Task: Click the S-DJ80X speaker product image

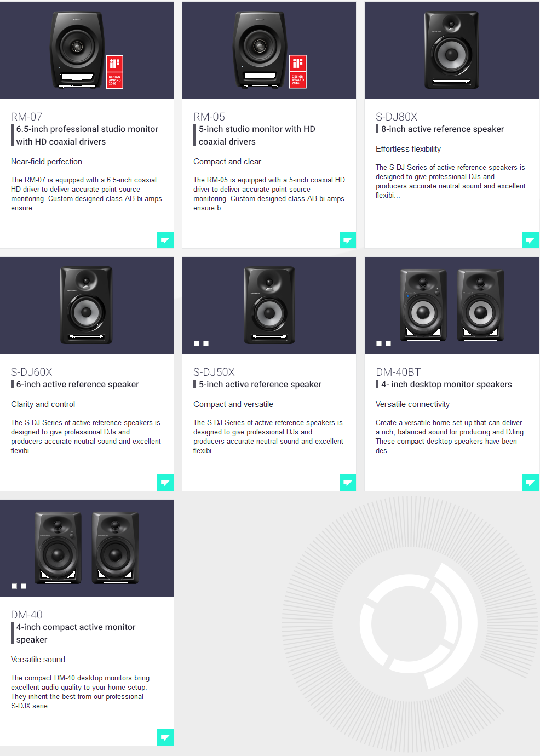Action: click(x=452, y=50)
